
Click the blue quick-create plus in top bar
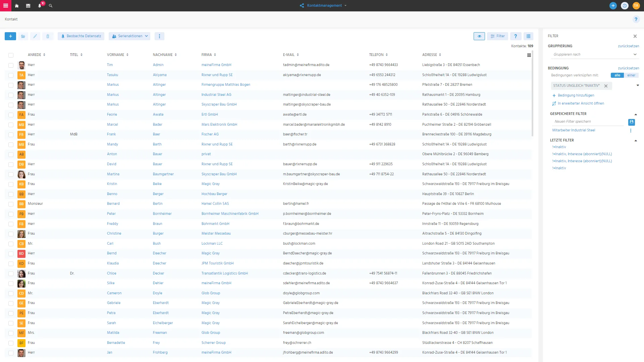[613, 6]
